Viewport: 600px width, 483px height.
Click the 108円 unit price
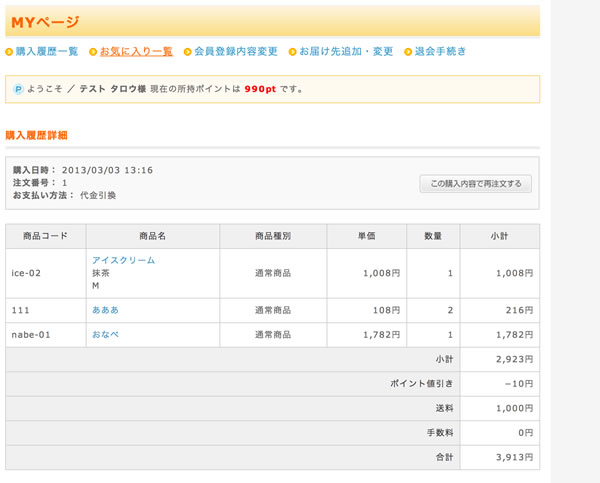pos(386,310)
